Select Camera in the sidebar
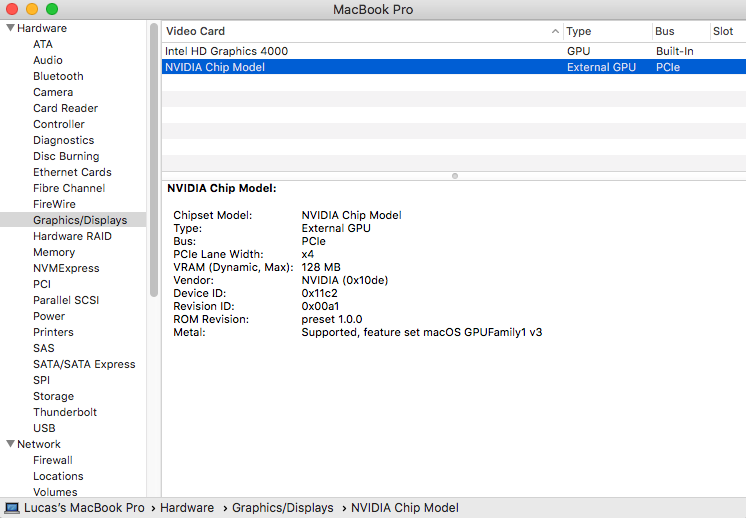This screenshot has height=518, width=746. 53,92
